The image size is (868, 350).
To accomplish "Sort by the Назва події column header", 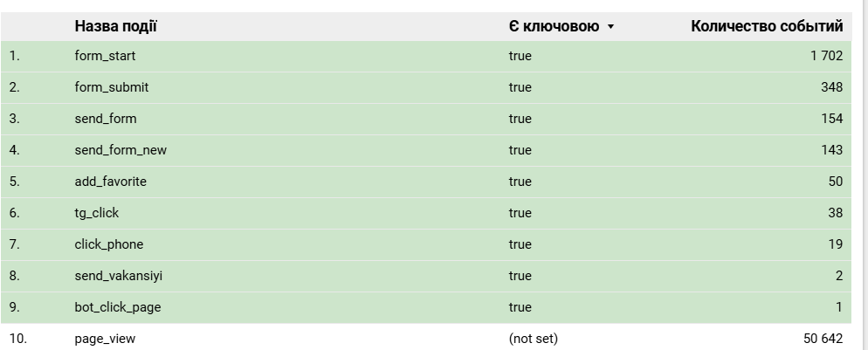I will (x=115, y=26).
